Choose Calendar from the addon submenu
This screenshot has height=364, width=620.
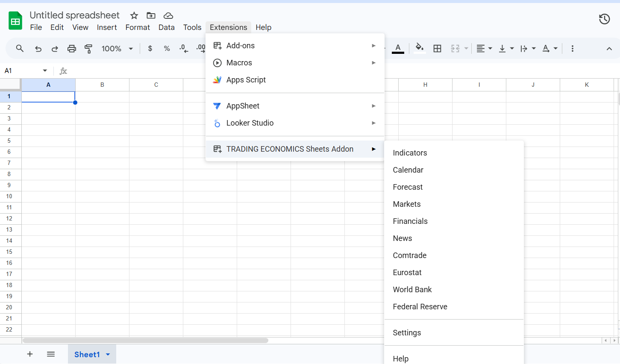(454, 170)
